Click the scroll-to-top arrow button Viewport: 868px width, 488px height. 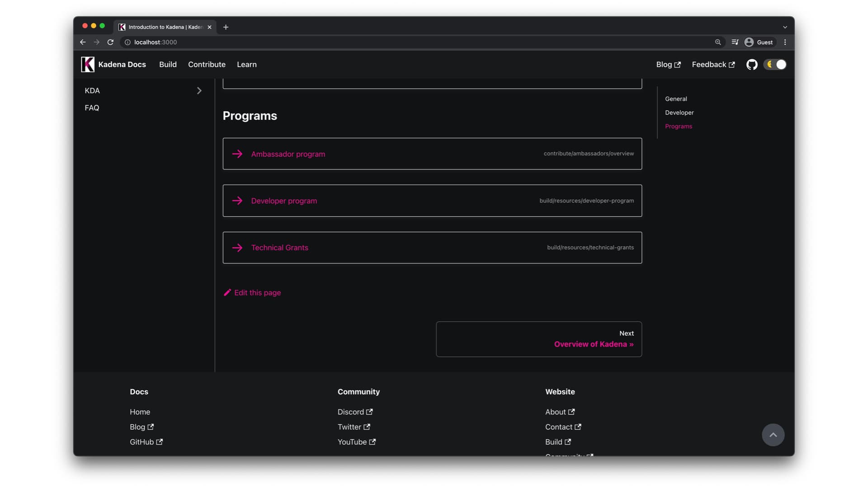point(773,435)
